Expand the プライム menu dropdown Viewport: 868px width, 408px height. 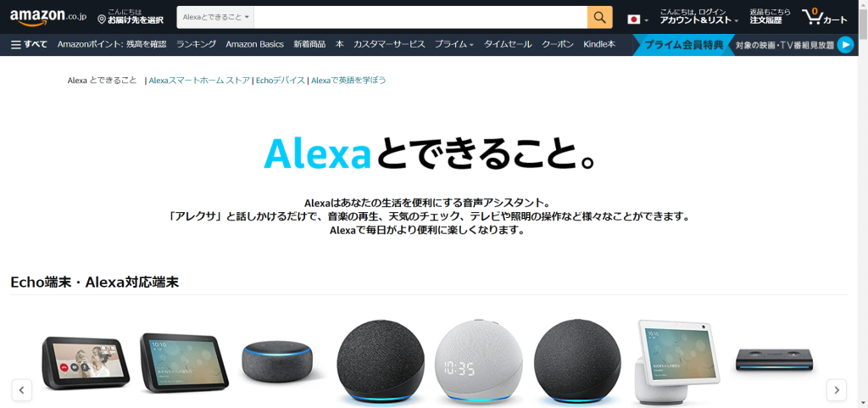[454, 44]
